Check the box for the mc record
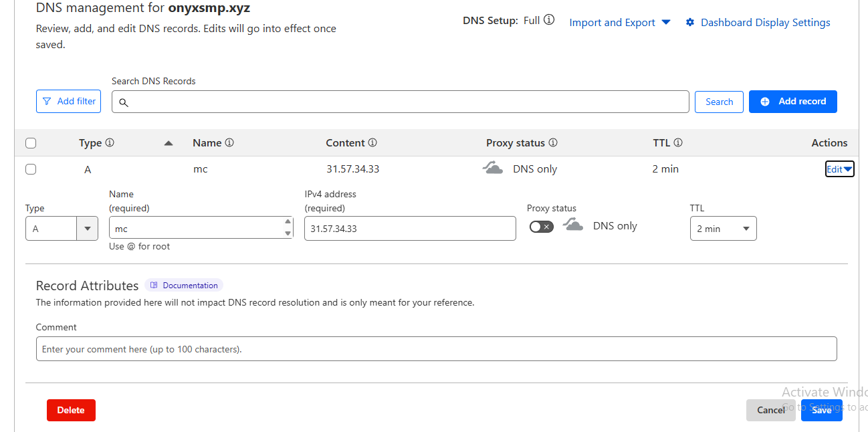 click(31, 169)
